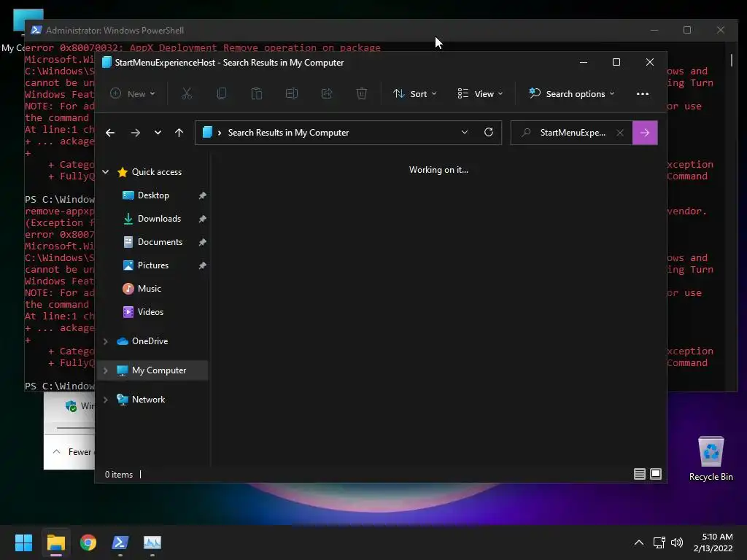Expand the My Computer tree node

pyautogui.click(x=106, y=370)
